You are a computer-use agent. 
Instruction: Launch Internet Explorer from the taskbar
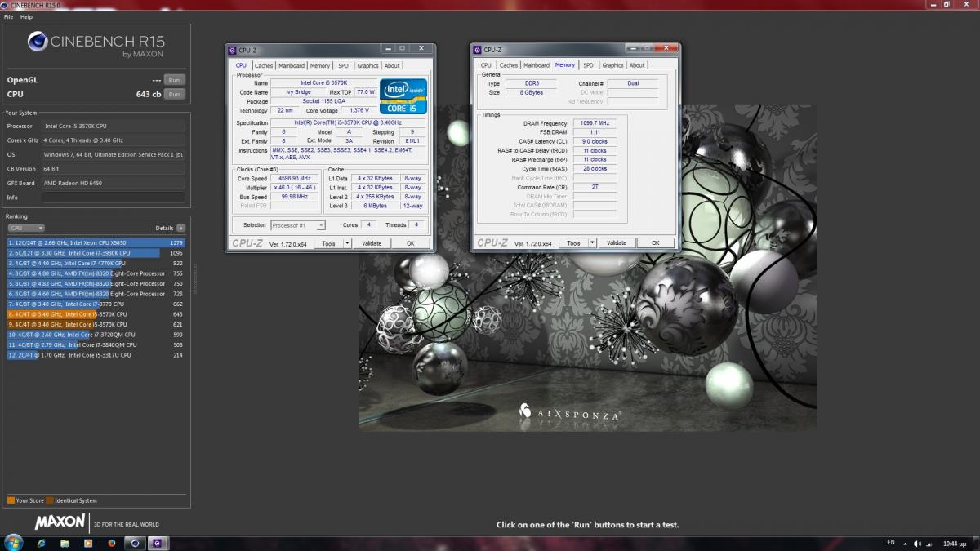(x=42, y=543)
